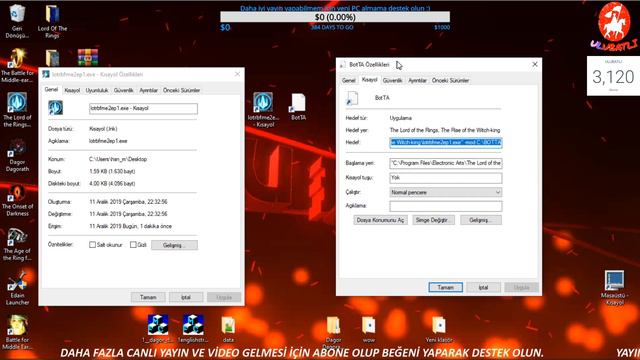The image size is (640, 360).
Task: Click the Başlama yeri field
Action: (446, 163)
